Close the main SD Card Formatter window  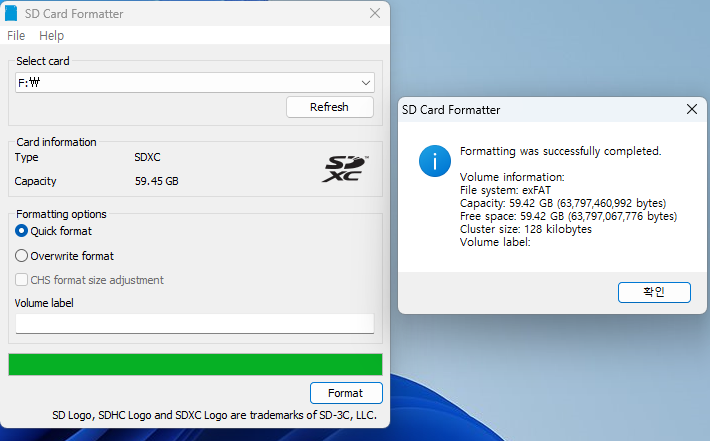[x=375, y=14]
